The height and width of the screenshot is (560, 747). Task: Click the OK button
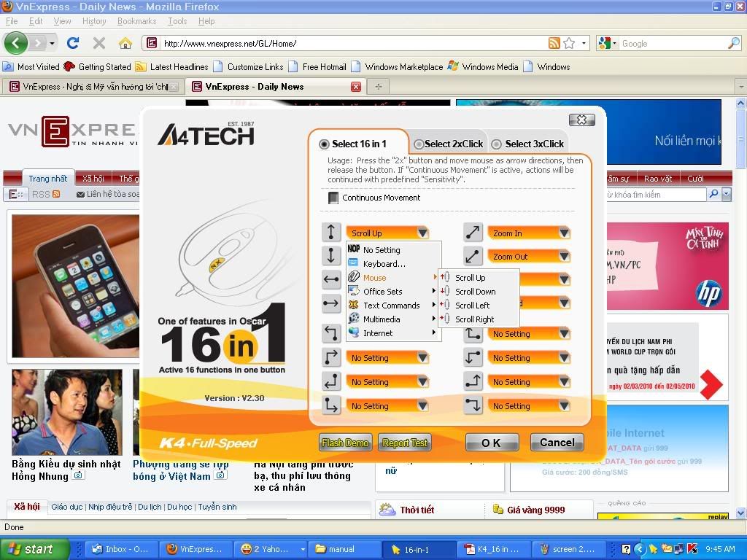point(492,443)
